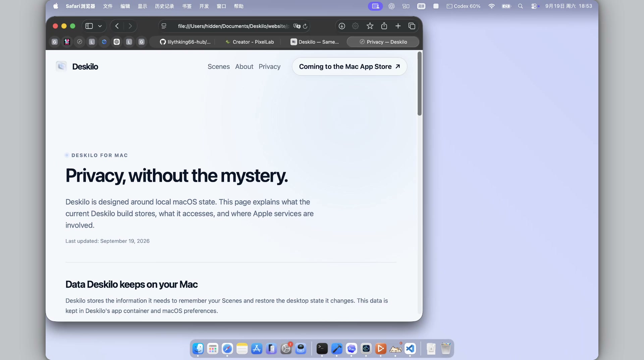Open the pinned compass tab
644x360 pixels.
79,42
